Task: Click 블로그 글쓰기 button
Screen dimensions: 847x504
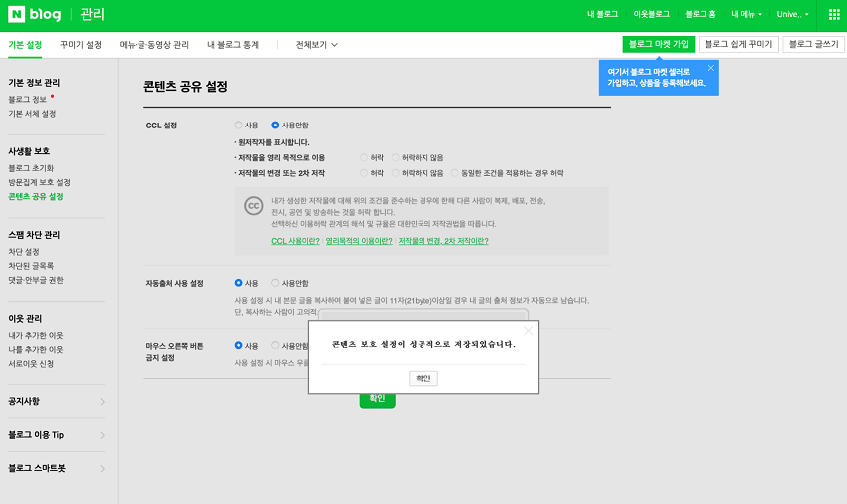Action: (813, 44)
